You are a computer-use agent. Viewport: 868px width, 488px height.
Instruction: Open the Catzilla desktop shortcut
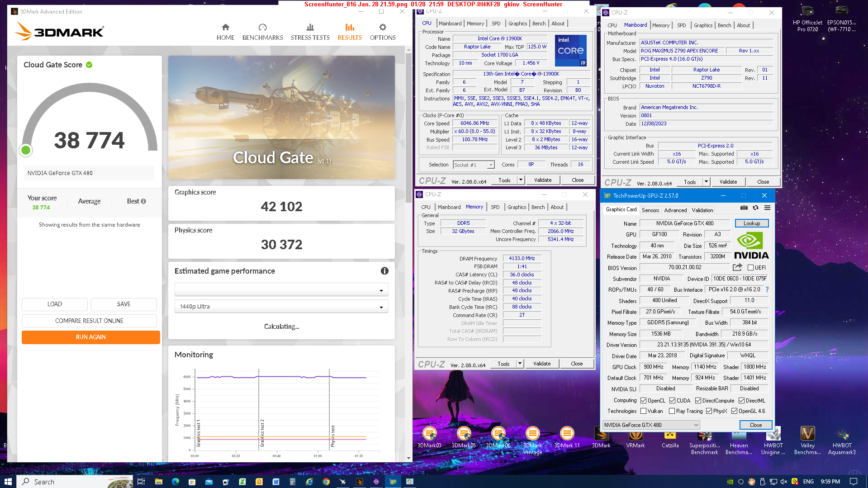(x=670, y=439)
